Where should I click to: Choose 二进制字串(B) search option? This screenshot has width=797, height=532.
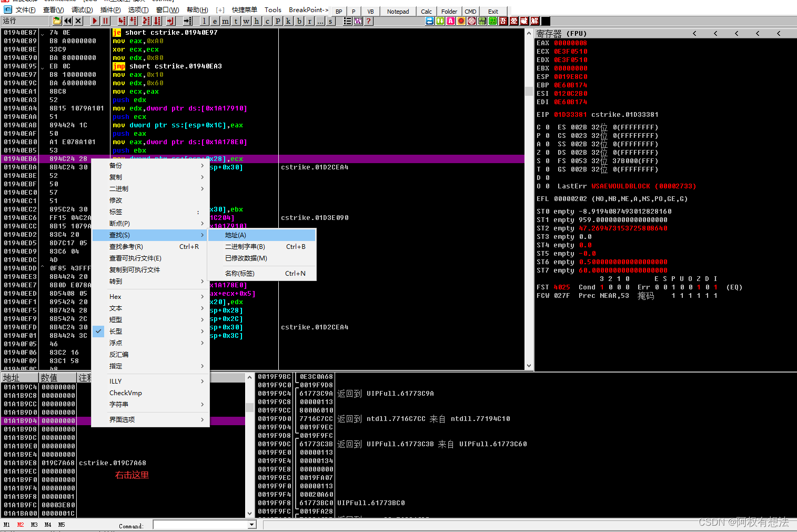[x=263, y=246]
